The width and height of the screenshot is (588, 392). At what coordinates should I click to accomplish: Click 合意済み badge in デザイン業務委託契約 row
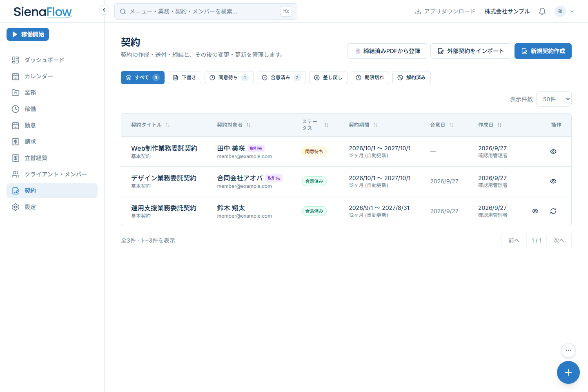314,181
